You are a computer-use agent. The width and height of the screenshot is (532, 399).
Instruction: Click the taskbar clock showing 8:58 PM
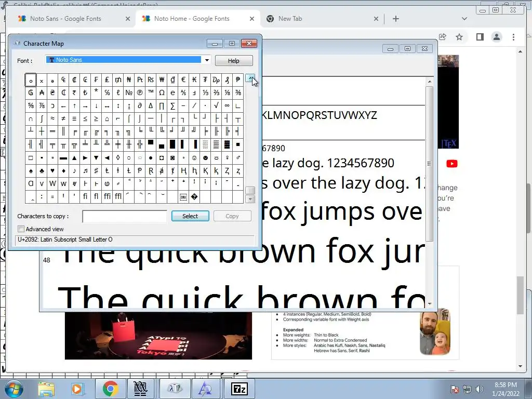pos(505,389)
